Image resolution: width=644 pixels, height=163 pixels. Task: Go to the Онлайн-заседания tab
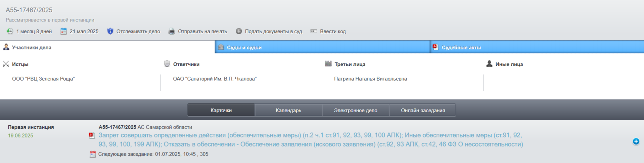[x=422, y=110]
